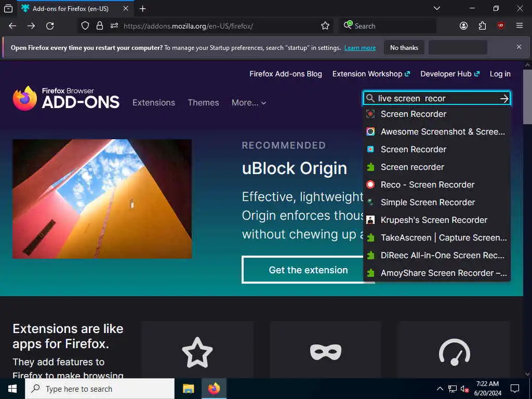Open the Learn more link
The width and height of the screenshot is (532, 399).
[360, 48]
